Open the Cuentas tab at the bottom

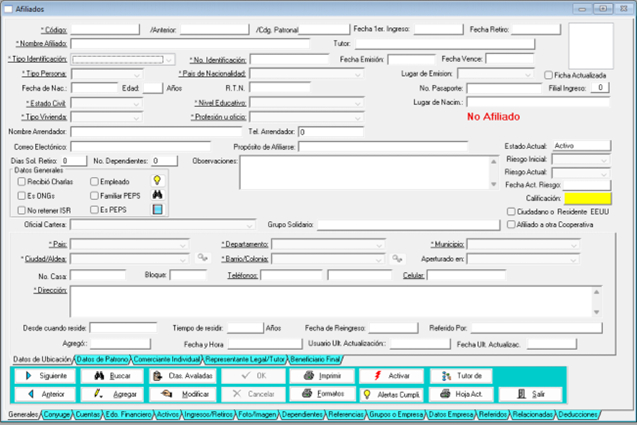pos(87,413)
